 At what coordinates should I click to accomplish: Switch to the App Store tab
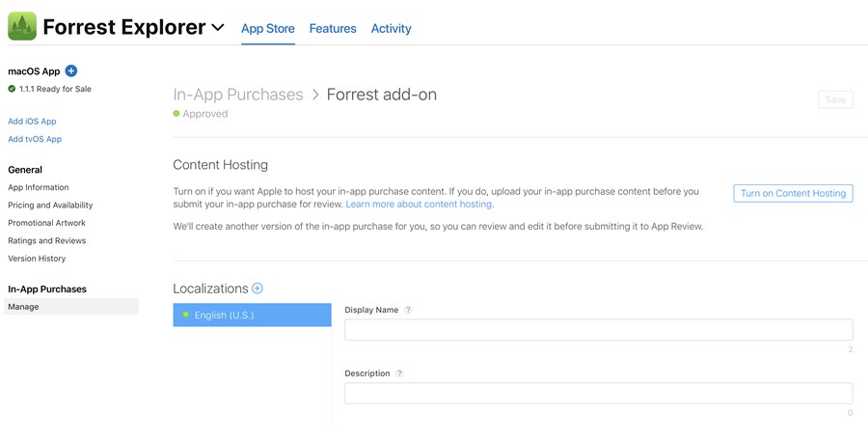[x=268, y=29]
